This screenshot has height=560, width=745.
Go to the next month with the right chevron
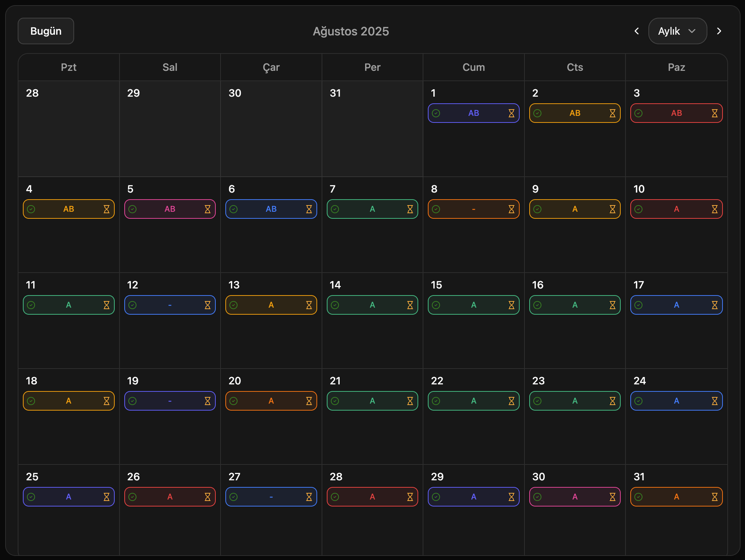[719, 31]
